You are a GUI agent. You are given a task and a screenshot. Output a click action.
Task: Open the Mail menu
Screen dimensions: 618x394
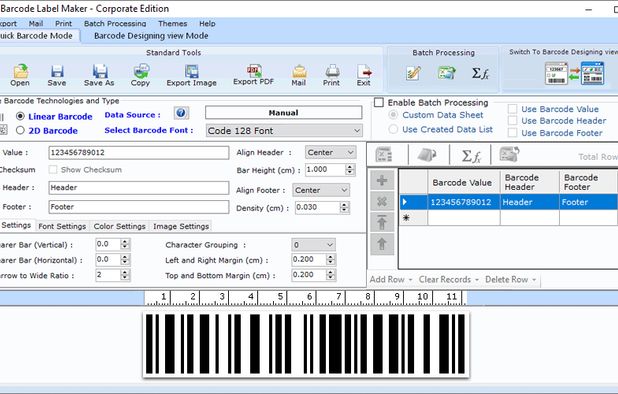click(36, 23)
